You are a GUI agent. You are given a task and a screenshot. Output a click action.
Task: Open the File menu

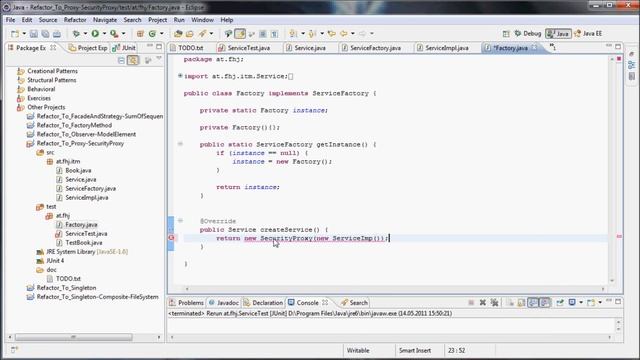pyautogui.click(x=11, y=20)
